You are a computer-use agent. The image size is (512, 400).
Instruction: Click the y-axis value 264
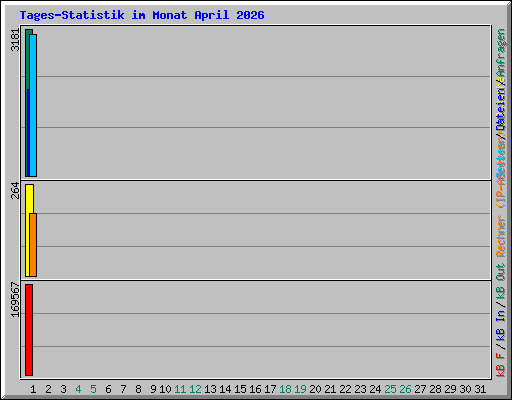[15, 190]
